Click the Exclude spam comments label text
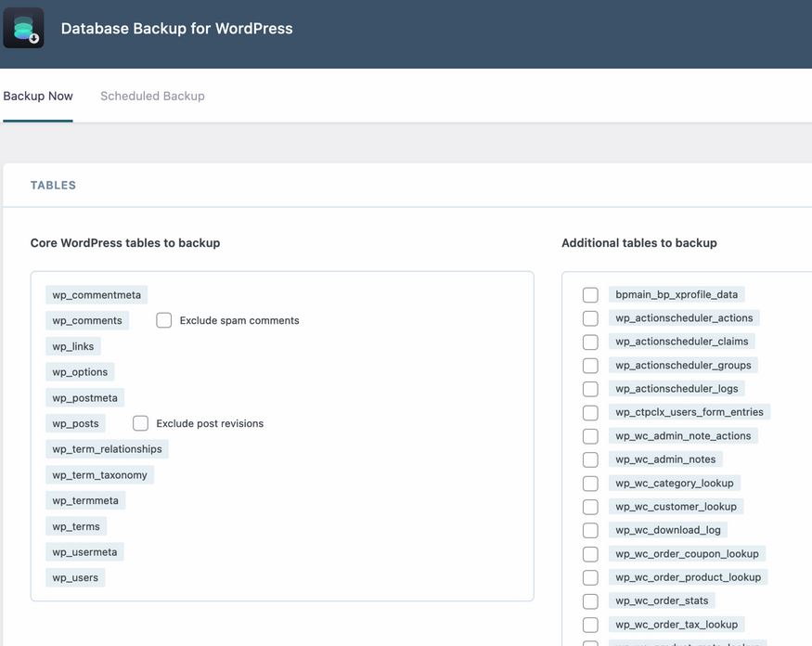Image resolution: width=812 pixels, height=646 pixels. coord(239,320)
